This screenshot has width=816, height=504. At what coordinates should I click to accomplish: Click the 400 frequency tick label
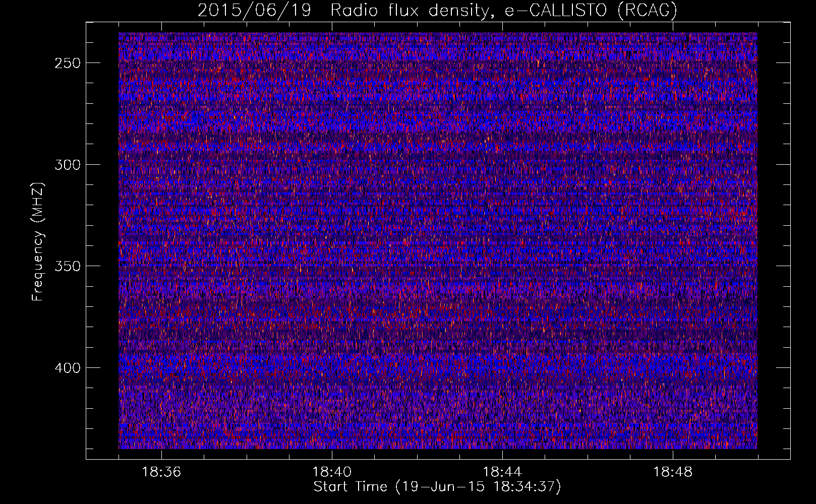[x=68, y=368]
